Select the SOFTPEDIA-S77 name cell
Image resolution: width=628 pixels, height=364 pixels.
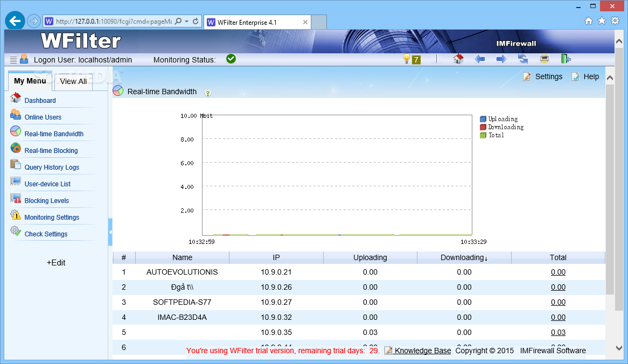pos(182,302)
